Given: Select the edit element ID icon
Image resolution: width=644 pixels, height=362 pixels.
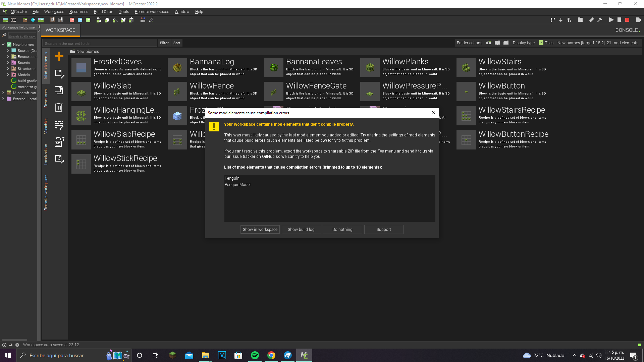Looking at the screenshot, I should tap(59, 160).
